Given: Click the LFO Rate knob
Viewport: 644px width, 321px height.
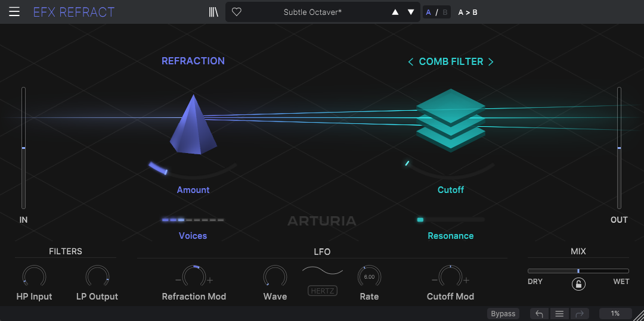Looking at the screenshot, I should [369, 277].
